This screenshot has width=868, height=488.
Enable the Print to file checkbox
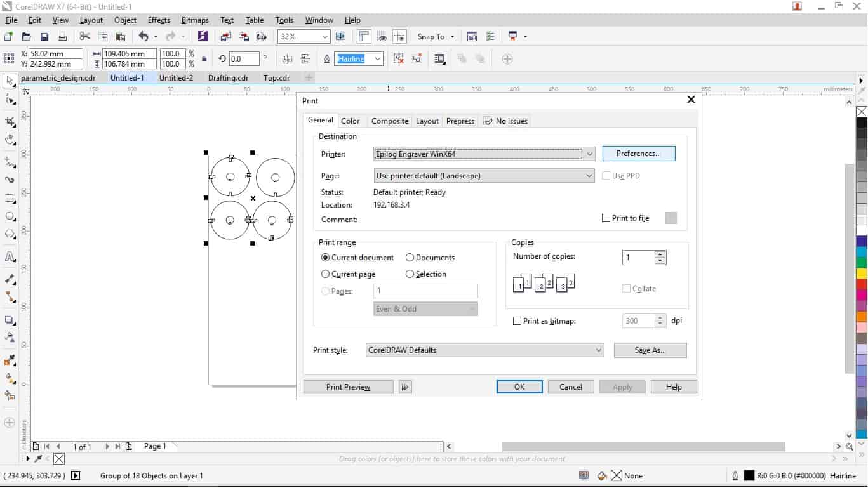pos(606,218)
